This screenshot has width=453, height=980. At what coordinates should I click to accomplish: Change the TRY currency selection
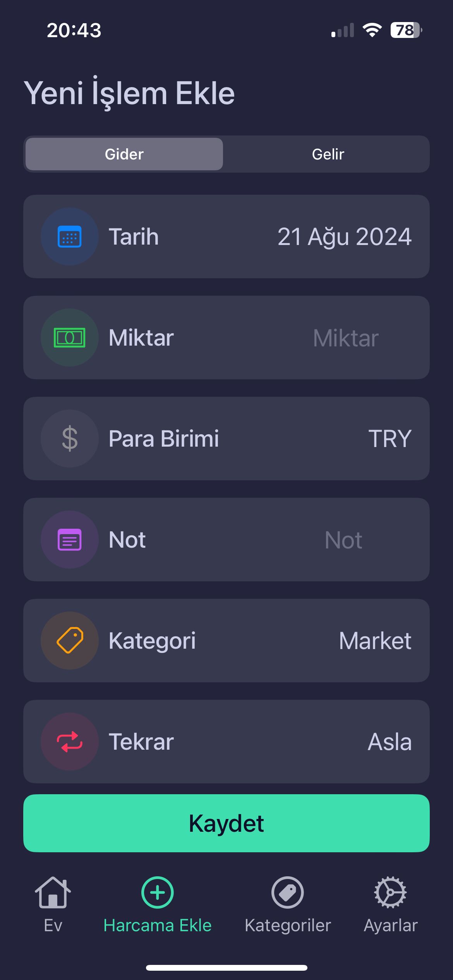(390, 439)
